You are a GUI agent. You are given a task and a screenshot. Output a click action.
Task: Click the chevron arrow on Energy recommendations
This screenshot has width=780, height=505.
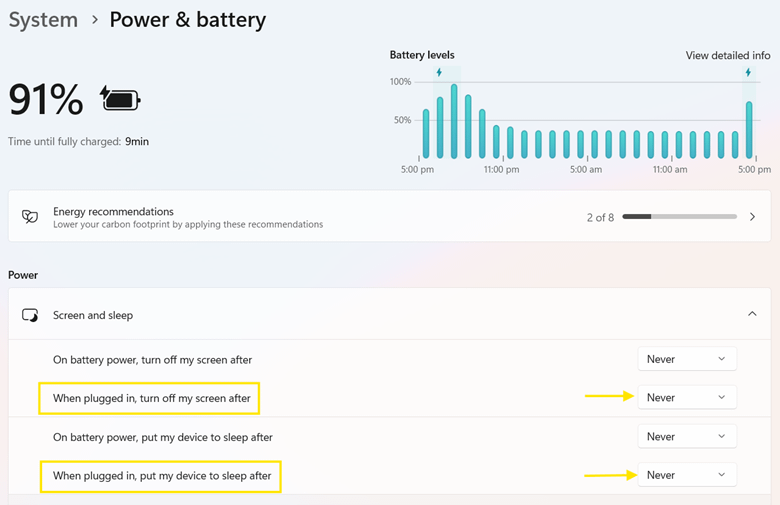pyautogui.click(x=752, y=216)
